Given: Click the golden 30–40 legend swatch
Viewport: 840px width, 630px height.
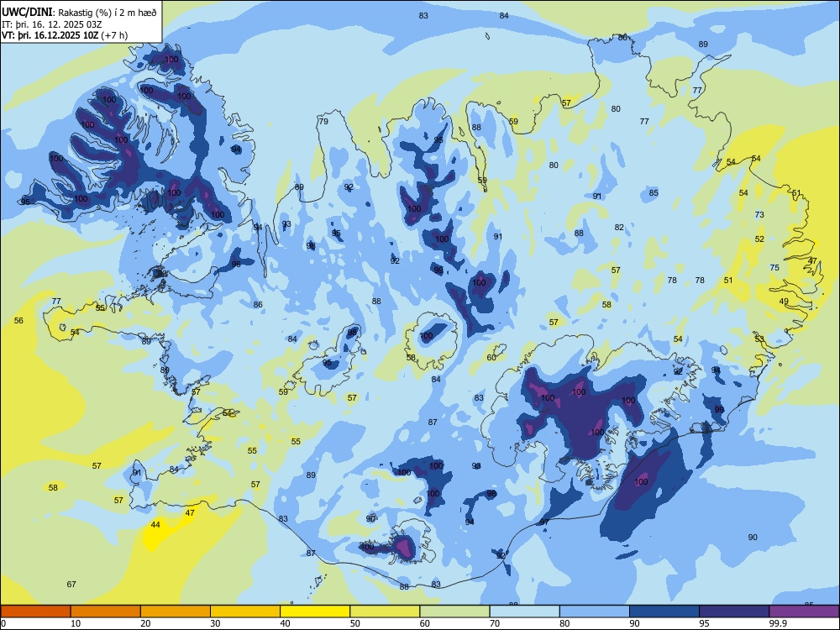Looking at the screenshot, I should (245, 612).
